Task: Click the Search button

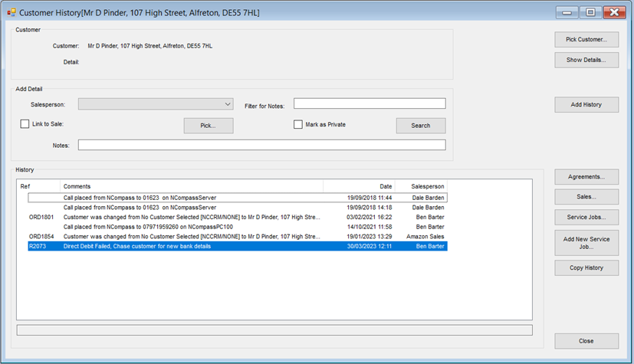Action: click(420, 126)
